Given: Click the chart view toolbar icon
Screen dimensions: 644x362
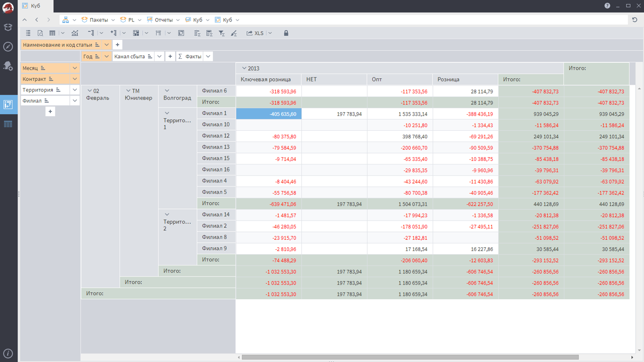Looking at the screenshot, I should (74, 33).
